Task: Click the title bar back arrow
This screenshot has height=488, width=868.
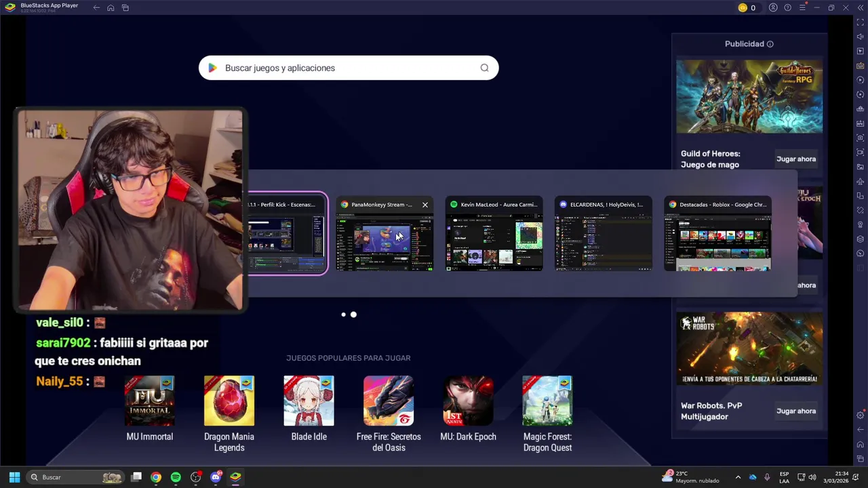Action: [x=96, y=7]
